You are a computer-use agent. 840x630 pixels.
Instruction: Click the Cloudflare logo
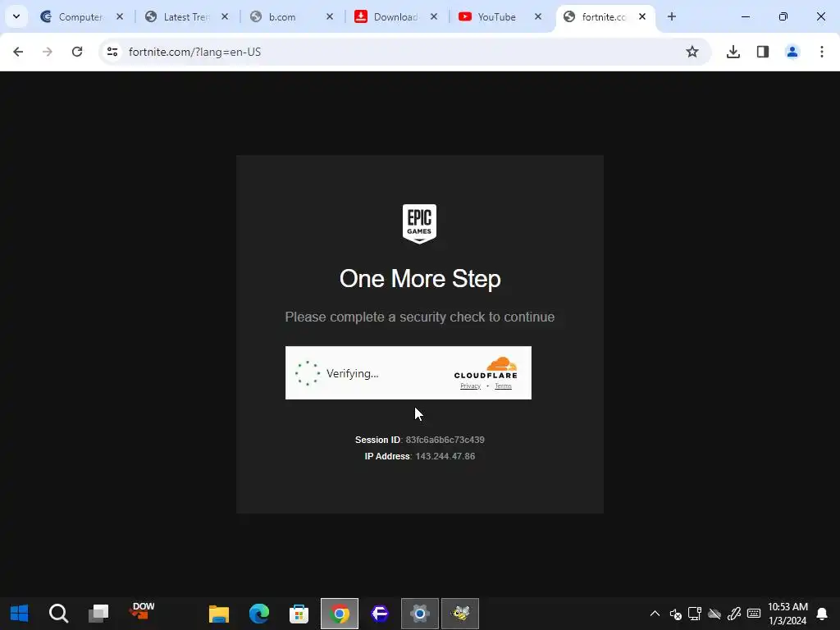click(x=486, y=368)
